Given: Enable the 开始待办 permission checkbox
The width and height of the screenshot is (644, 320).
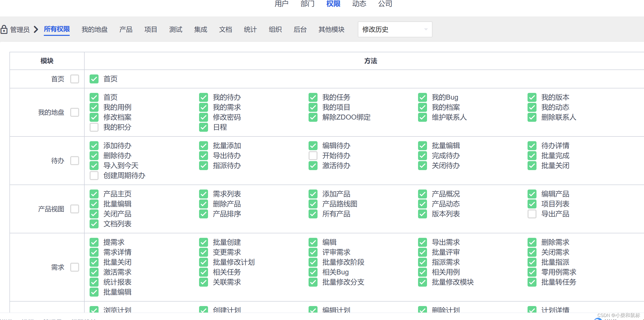Looking at the screenshot, I should click(313, 155).
